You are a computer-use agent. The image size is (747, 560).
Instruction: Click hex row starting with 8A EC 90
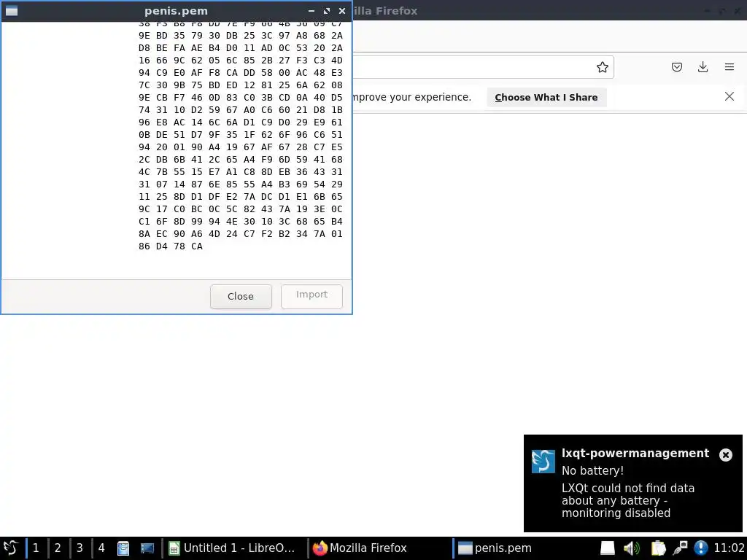(241, 234)
